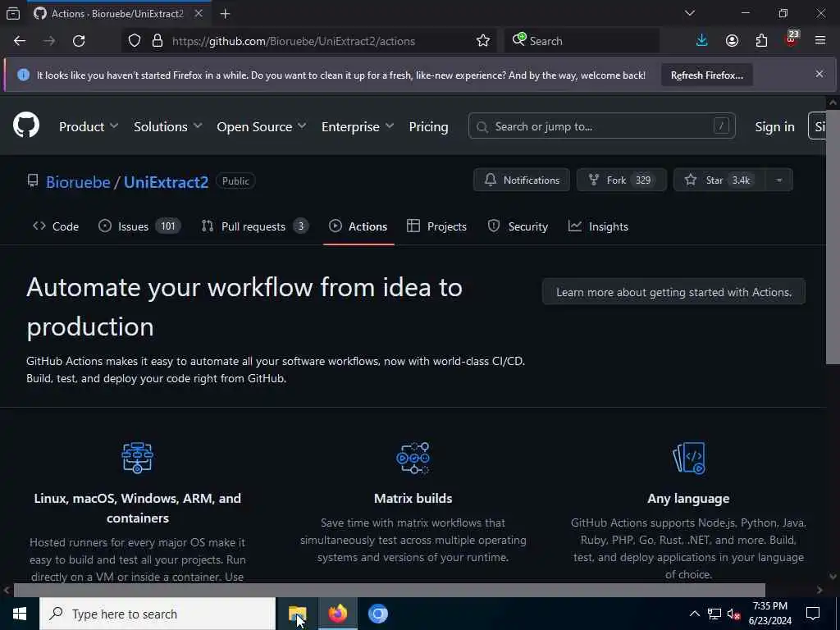840x630 pixels.
Task: Click the Matrix builds icon
Action: click(413, 458)
